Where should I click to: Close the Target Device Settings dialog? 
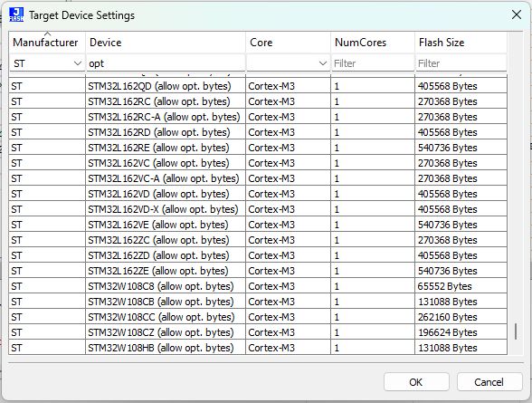tap(517, 14)
